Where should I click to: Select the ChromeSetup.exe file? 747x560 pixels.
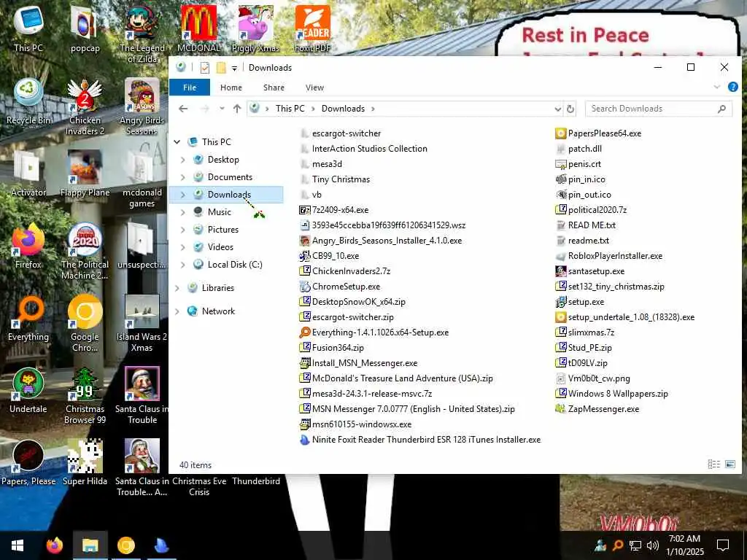coord(340,287)
